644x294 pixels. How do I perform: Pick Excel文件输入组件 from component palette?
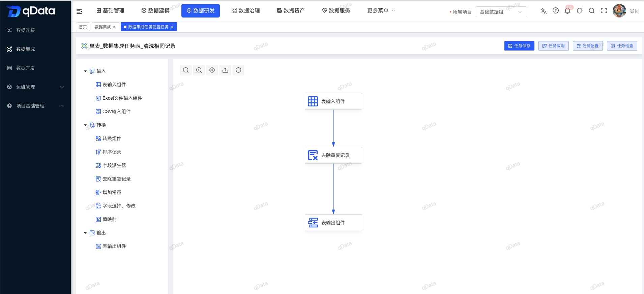click(119, 98)
